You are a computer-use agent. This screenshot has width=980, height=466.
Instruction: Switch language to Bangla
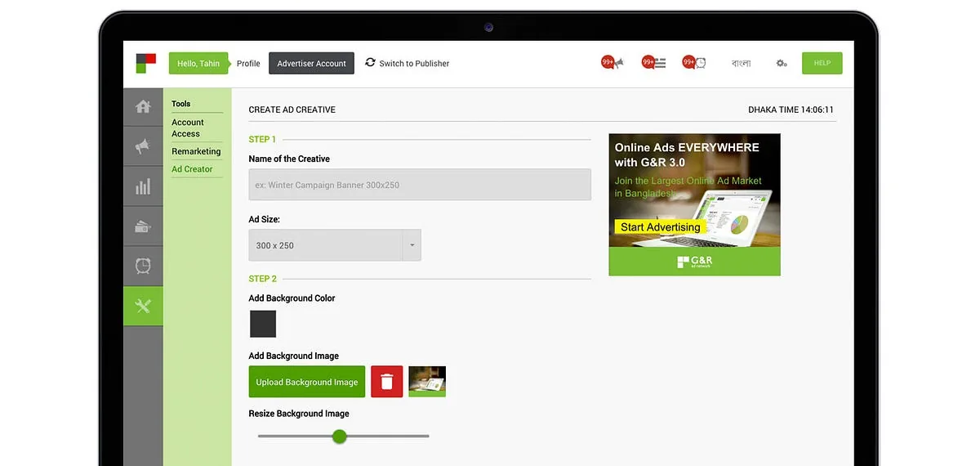741,63
